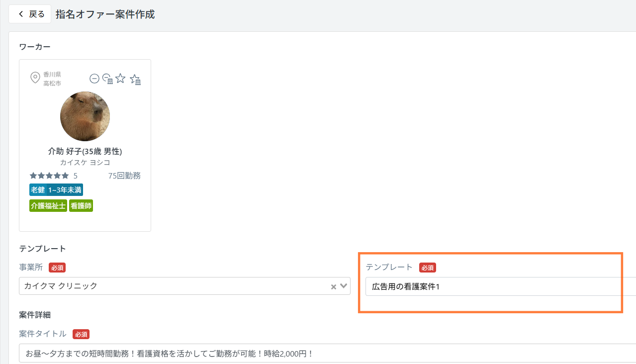Click the 老健 1~3年未満 experience tag
636x364 pixels.
56,190
